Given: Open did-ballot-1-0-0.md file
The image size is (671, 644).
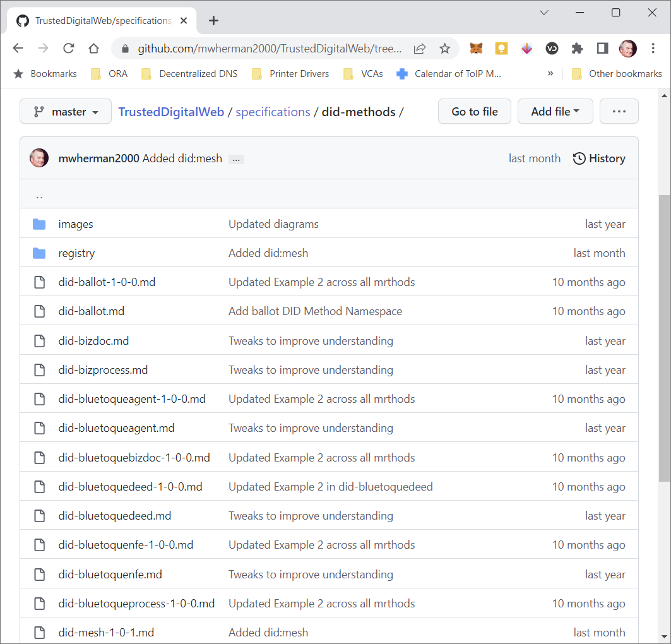Looking at the screenshot, I should (x=107, y=282).
